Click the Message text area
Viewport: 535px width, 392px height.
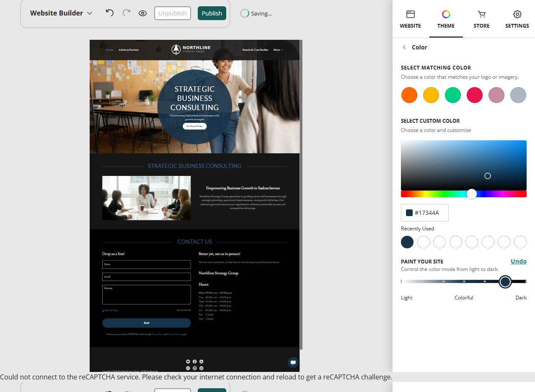pos(146,294)
